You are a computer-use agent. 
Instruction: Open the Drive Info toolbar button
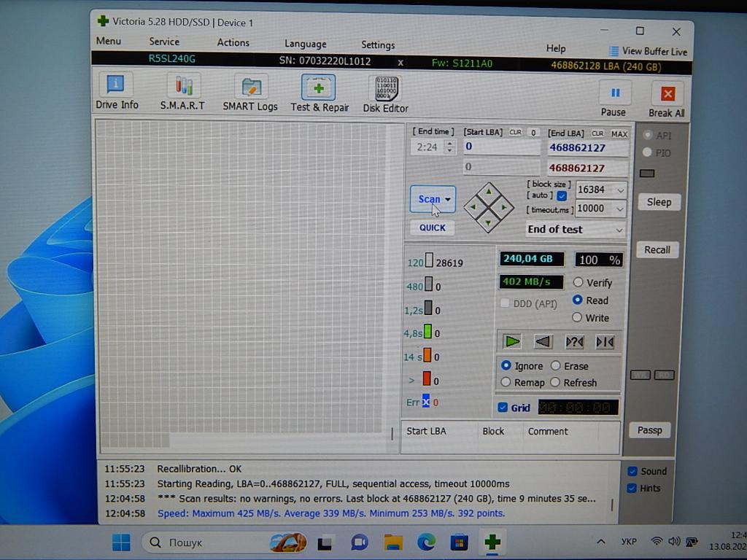[116, 92]
